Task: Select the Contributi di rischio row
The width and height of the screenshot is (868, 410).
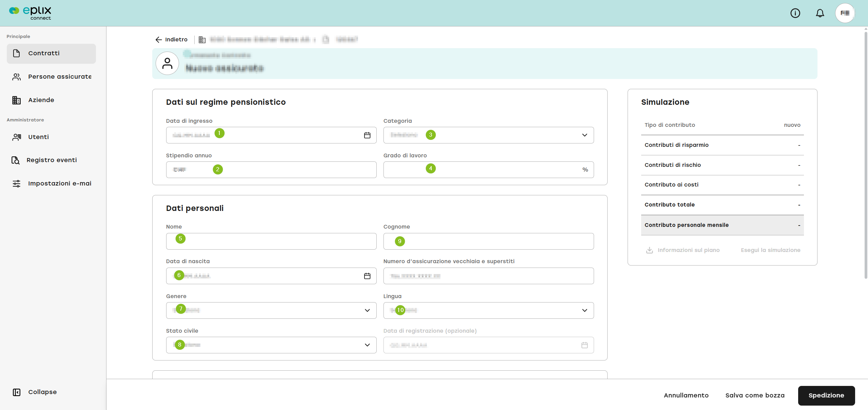Action: [723, 165]
